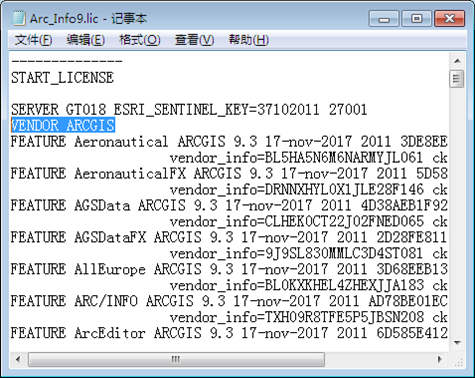475x378 pixels.
Task: Click the Notepad icon in title bar
Action: (18, 18)
